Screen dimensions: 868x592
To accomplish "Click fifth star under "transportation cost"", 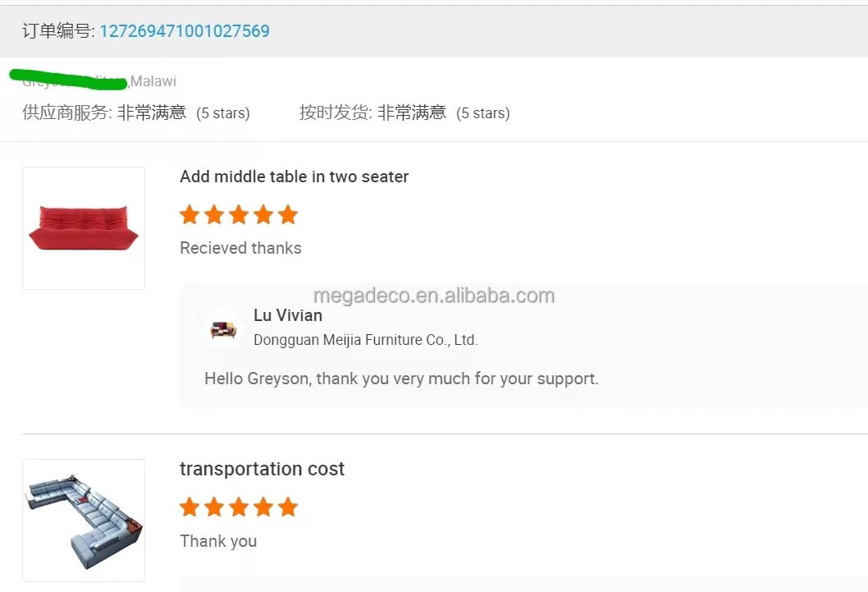I will point(287,507).
